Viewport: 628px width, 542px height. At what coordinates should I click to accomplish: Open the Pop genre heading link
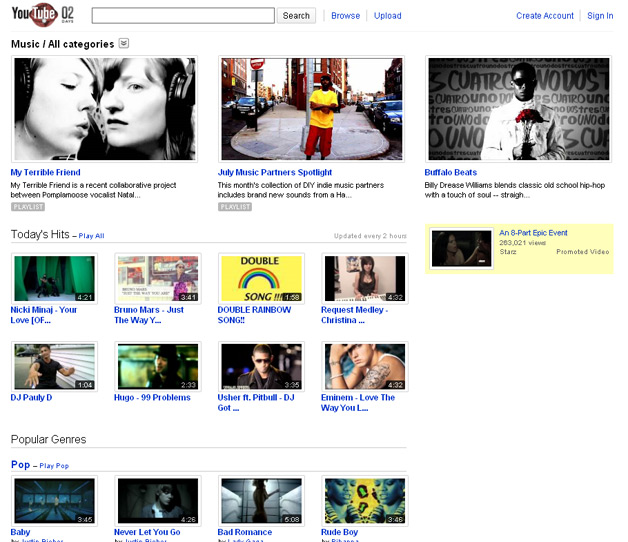coord(20,465)
